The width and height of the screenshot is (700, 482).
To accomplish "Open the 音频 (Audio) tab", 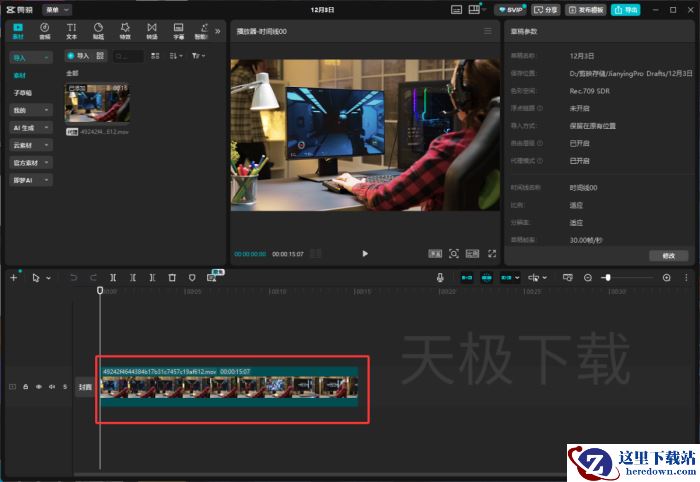I will 45,31.
